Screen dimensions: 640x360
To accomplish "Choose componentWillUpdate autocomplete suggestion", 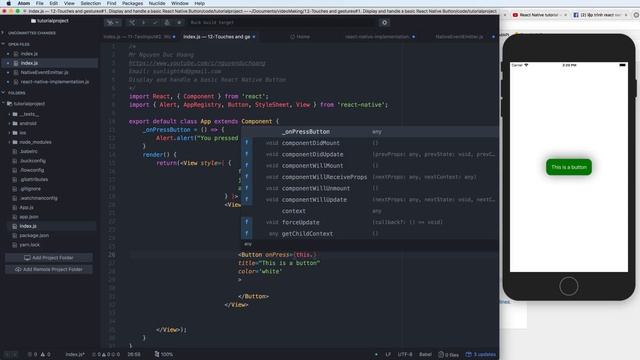I will tap(369, 200).
